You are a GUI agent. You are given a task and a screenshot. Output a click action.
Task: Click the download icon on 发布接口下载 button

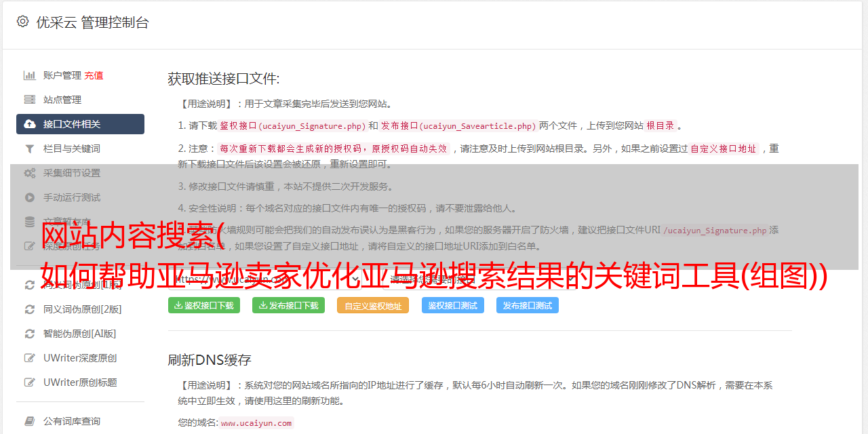(x=263, y=305)
